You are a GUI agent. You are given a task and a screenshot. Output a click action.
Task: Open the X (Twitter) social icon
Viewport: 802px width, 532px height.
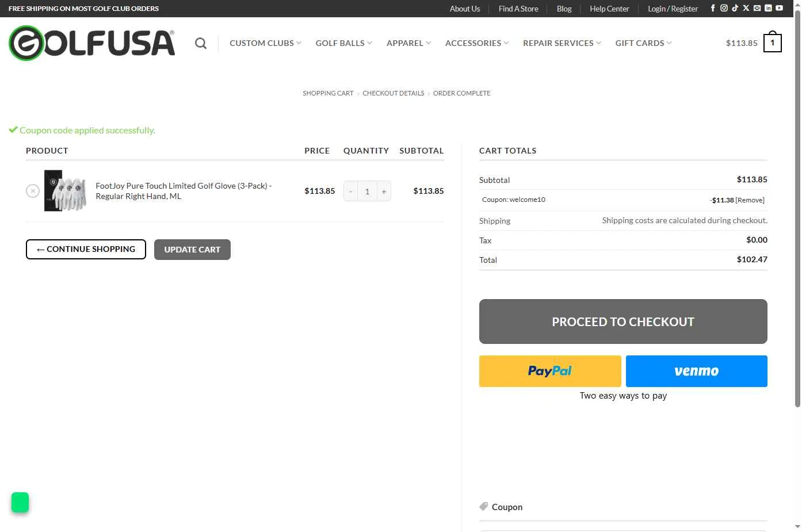(x=746, y=8)
